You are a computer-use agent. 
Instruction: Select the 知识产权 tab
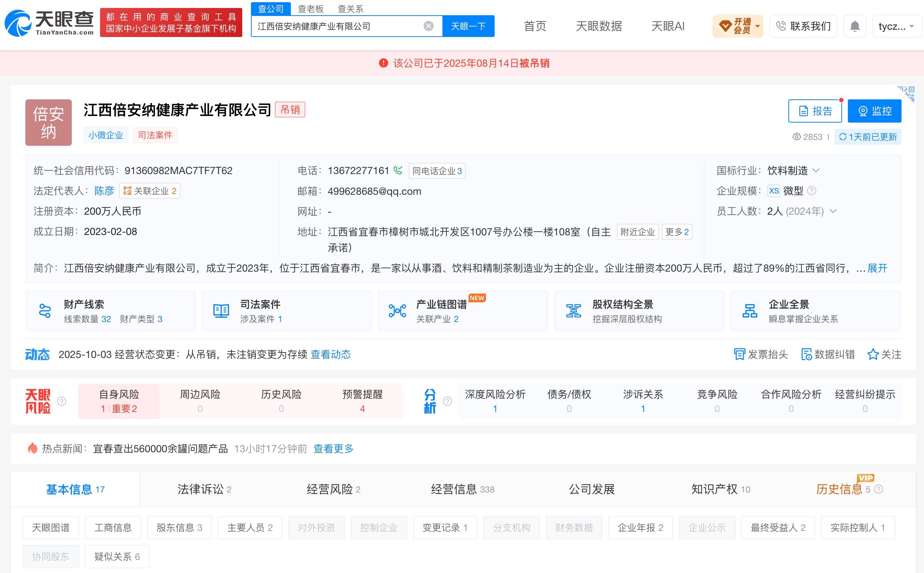click(x=721, y=489)
